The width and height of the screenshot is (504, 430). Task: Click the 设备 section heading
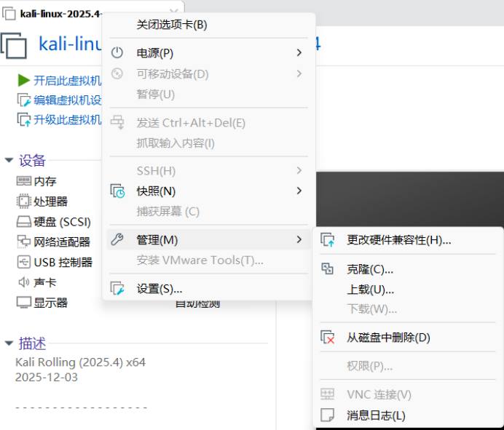[32, 160]
